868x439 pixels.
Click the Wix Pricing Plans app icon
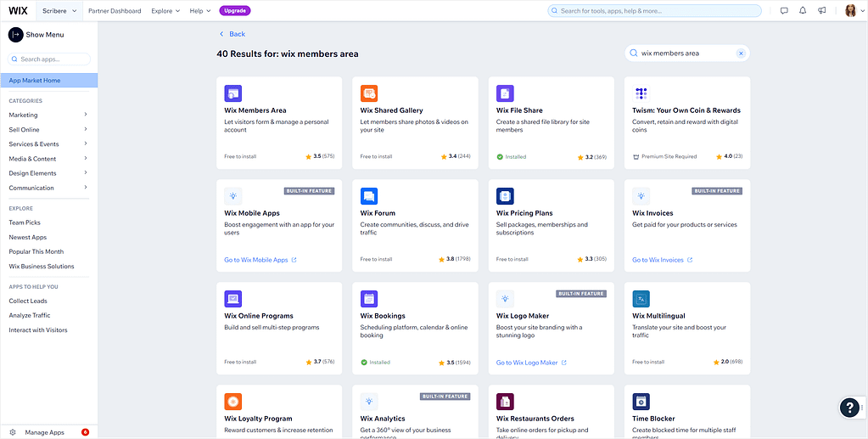click(505, 195)
